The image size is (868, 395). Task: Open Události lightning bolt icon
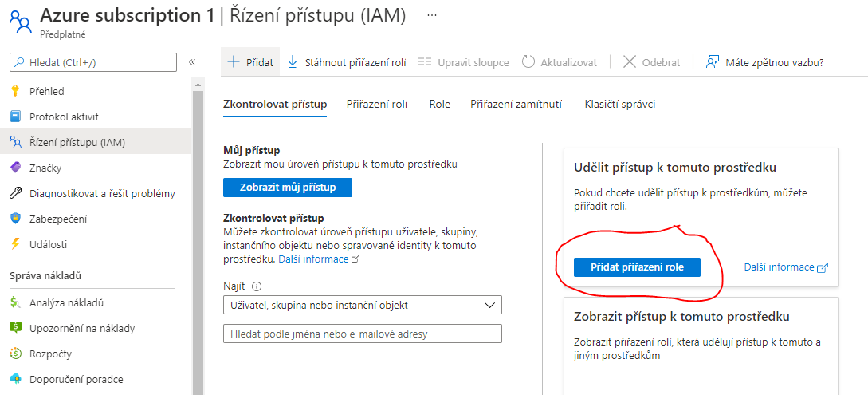click(14, 244)
